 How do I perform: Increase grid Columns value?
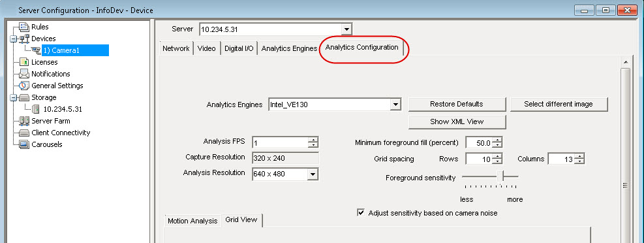[x=579, y=156]
